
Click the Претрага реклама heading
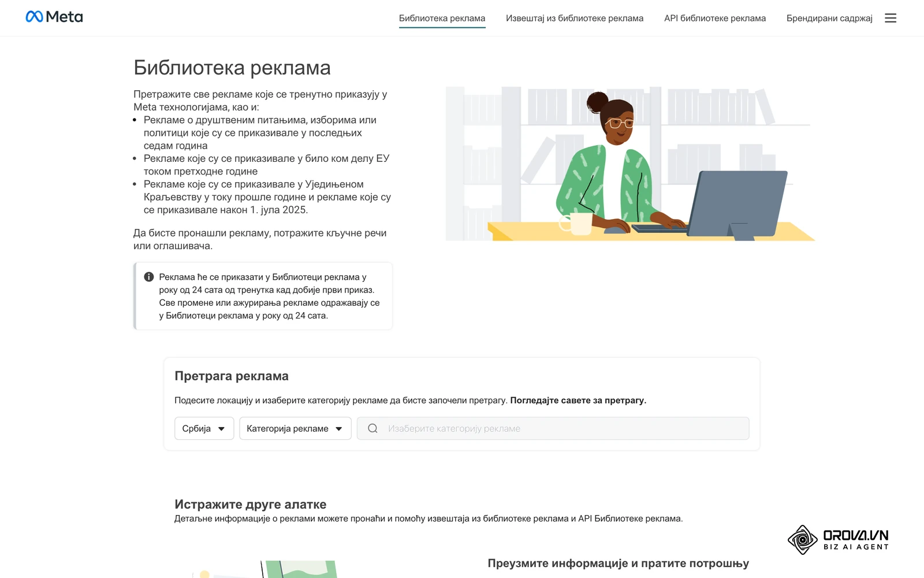point(232,376)
